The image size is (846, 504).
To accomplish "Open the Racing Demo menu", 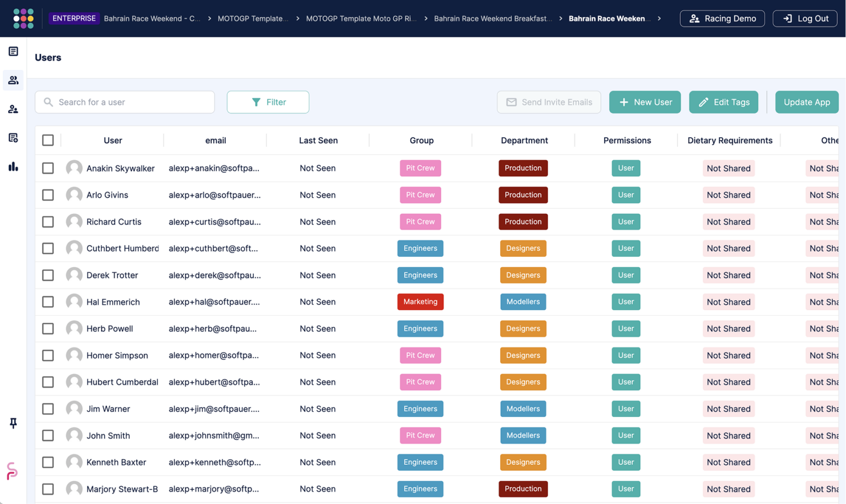I will coord(722,18).
